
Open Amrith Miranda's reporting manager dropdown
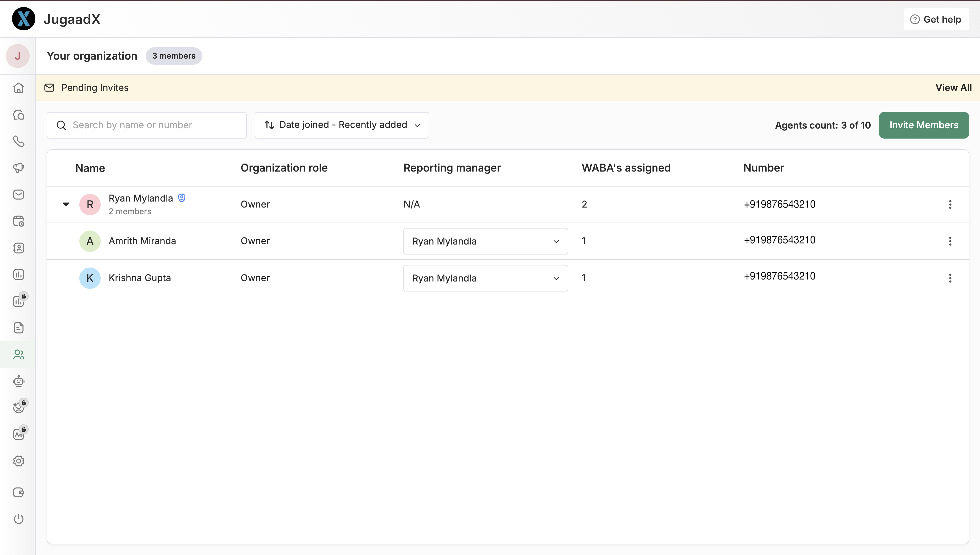(485, 241)
